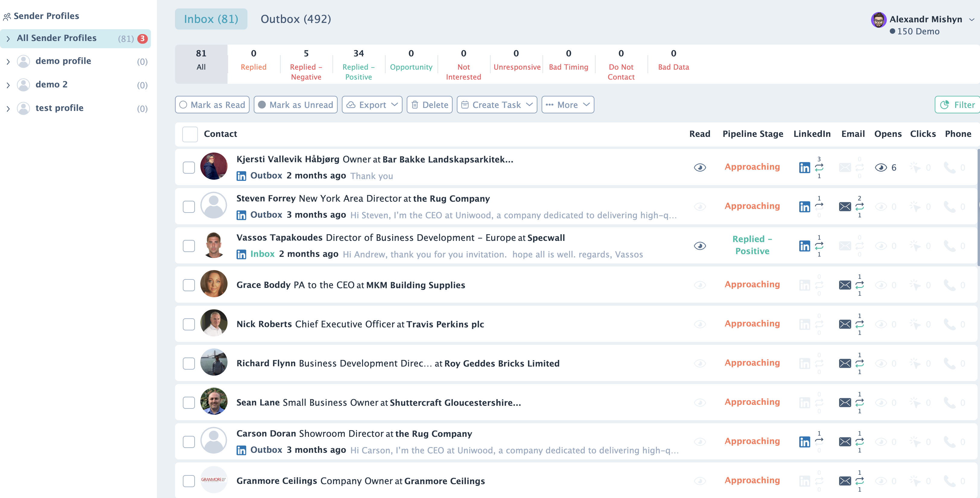Click test profile avatar icon
Viewport: 980px width, 498px height.
pos(23,109)
